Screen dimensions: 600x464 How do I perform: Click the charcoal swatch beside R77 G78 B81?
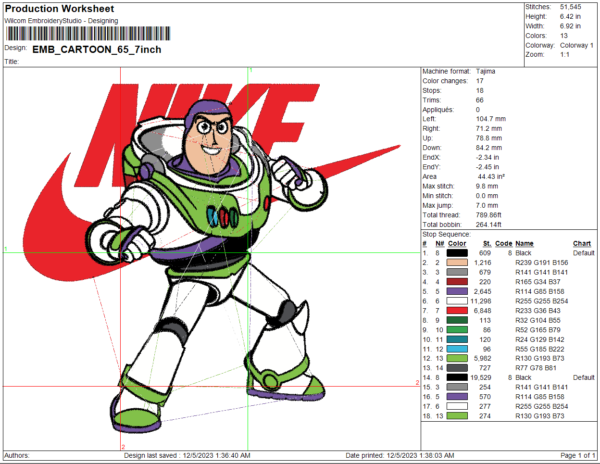tap(457, 368)
